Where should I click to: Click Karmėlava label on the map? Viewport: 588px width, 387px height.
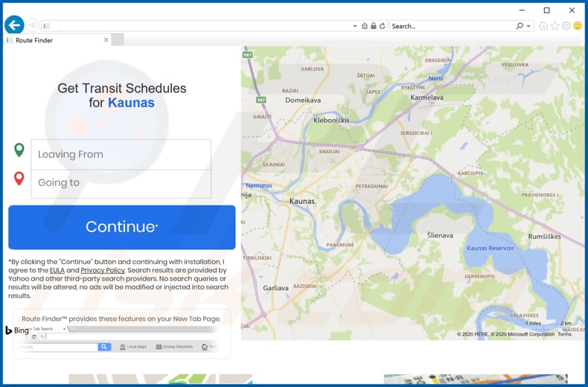tap(426, 97)
